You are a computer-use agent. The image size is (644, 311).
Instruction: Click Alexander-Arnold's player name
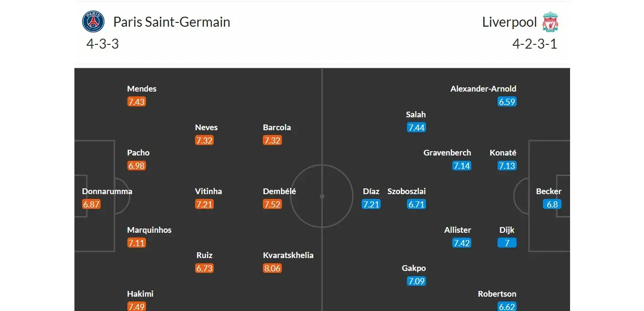[x=483, y=89]
